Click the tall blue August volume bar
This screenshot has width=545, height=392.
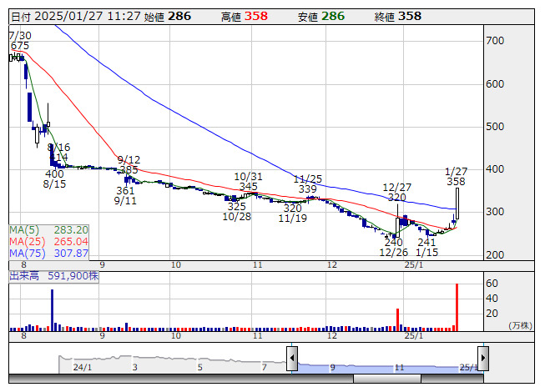tap(52, 309)
